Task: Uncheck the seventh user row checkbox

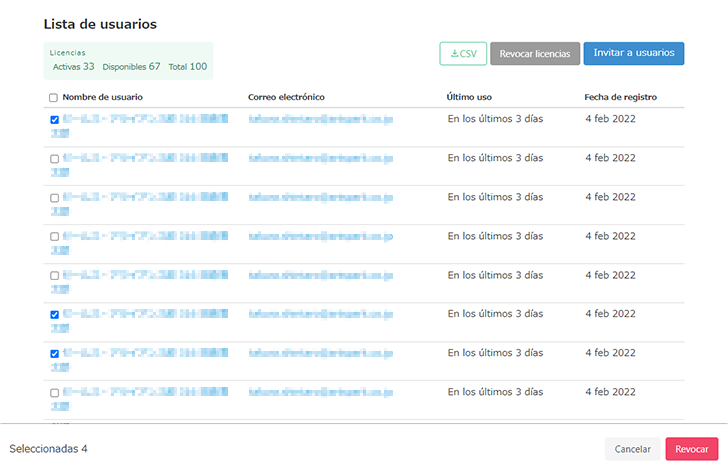Action: click(54, 354)
